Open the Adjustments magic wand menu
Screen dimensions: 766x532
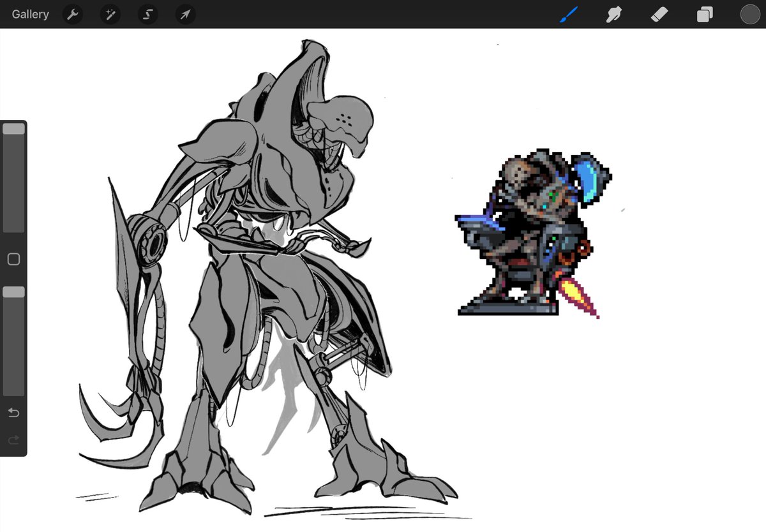[110, 14]
